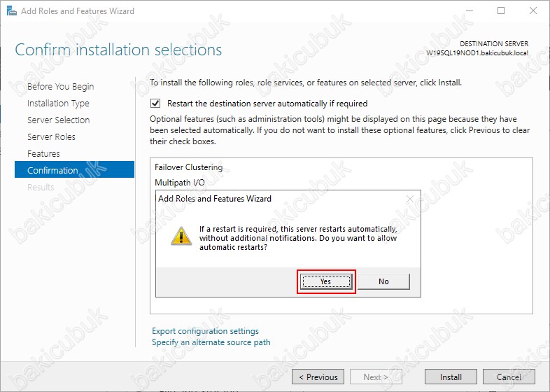Click the Yes button in the dialog
Viewport: 550px width, 392px height.
click(x=326, y=281)
